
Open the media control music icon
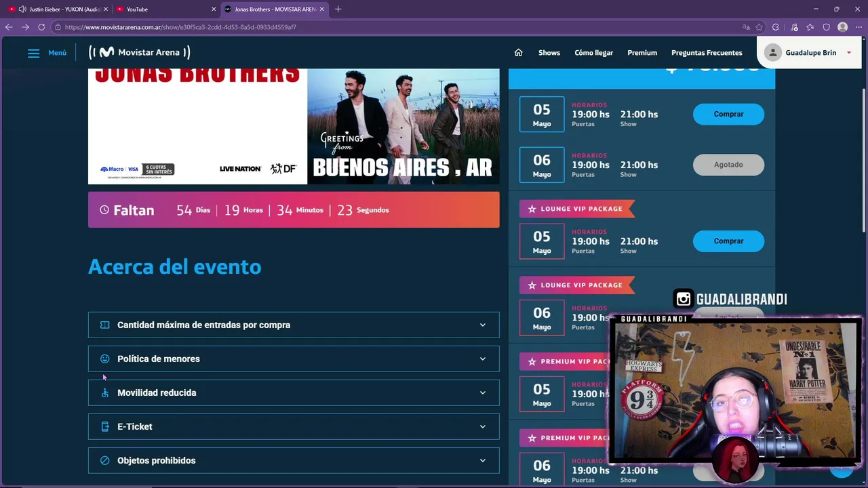[x=794, y=27]
